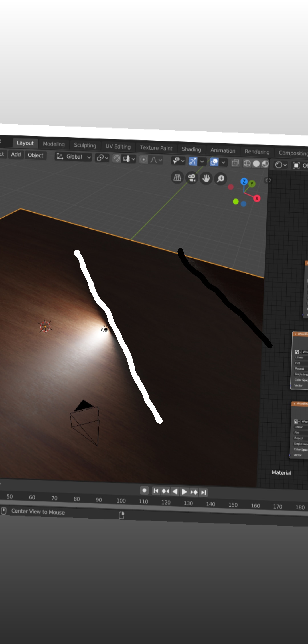
Task: Click Vector socket on upper texture node
Action: [291, 386]
